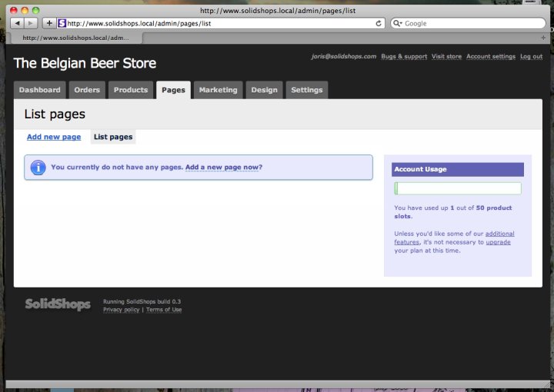Open the Dashboard tab
Image resolution: width=554 pixels, height=392 pixels.
point(39,90)
